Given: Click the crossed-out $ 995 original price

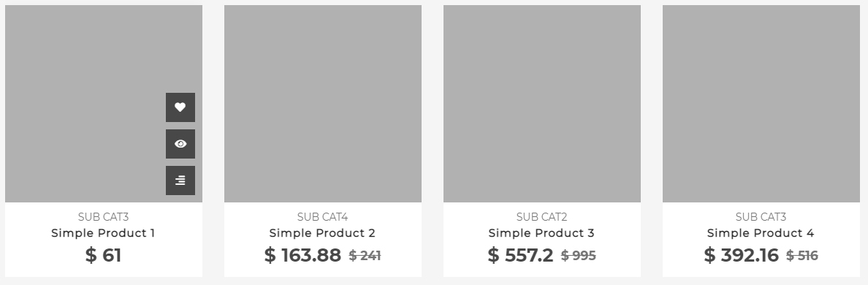Looking at the screenshot, I should tap(579, 256).
